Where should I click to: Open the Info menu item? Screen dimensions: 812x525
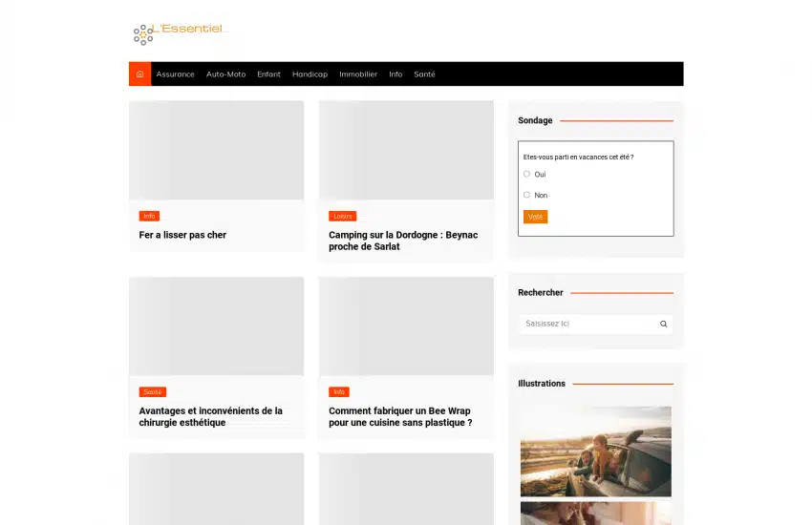coord(395,73)
